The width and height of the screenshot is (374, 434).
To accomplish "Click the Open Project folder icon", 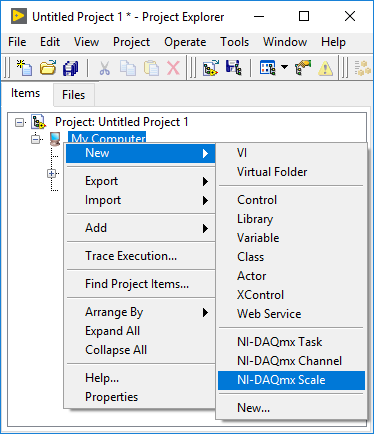I will (x=48, y=68).
